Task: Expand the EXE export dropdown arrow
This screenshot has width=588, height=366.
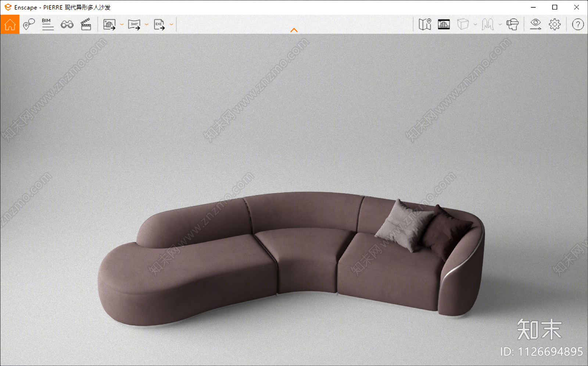Action: pyautogui.click(x=171, y=25)
